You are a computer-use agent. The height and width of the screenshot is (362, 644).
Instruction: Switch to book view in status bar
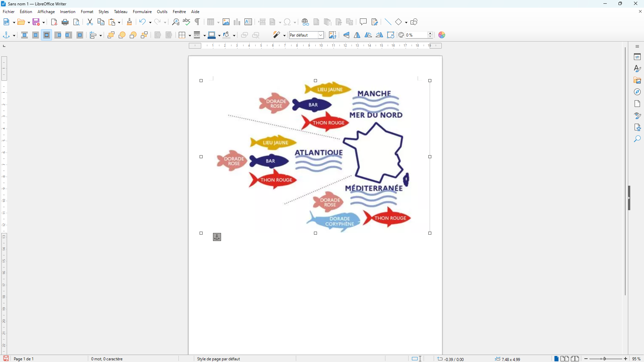(x=575, y=359)
